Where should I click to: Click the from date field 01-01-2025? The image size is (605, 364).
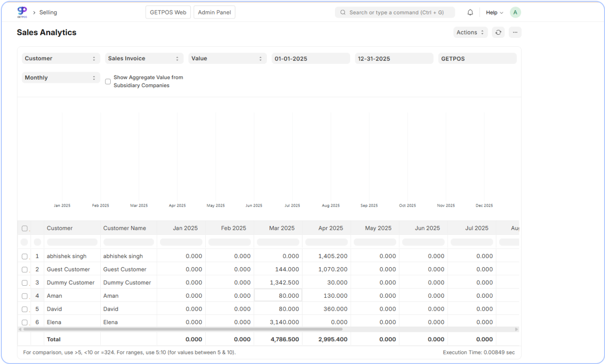310,58
